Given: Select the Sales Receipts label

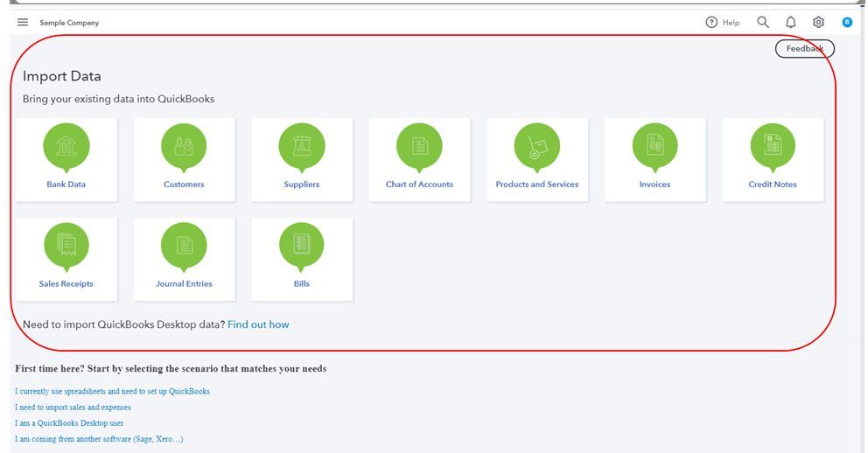Looking at the screenshot, I should 66,283.
